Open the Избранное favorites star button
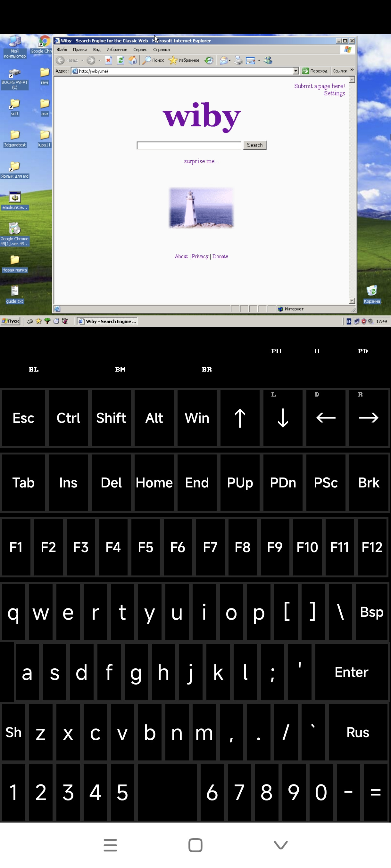Viewport: 391px width, 868px height. click(184, 60)
